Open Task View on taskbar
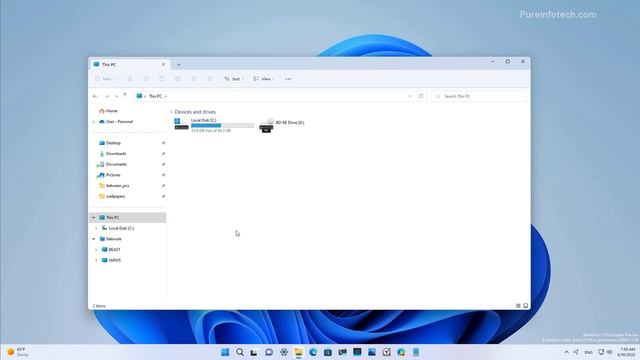640x360 pixels. point(254,352)
